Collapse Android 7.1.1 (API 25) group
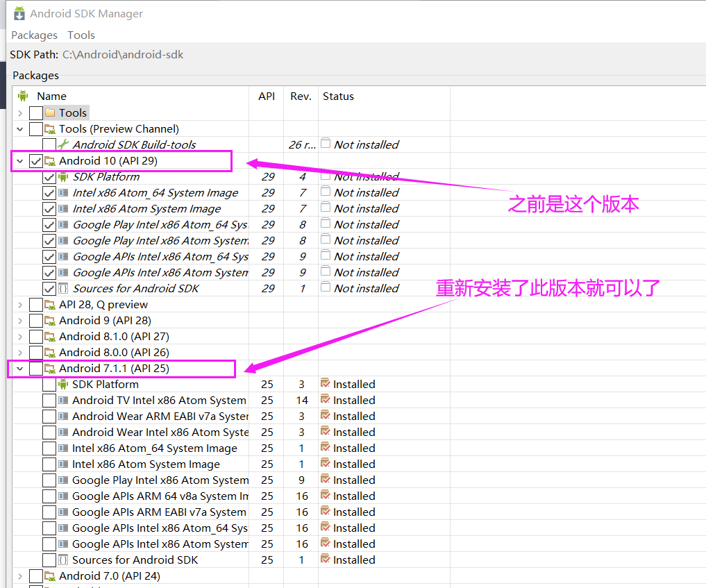This screenshot has width=706, height=588. 20,369
